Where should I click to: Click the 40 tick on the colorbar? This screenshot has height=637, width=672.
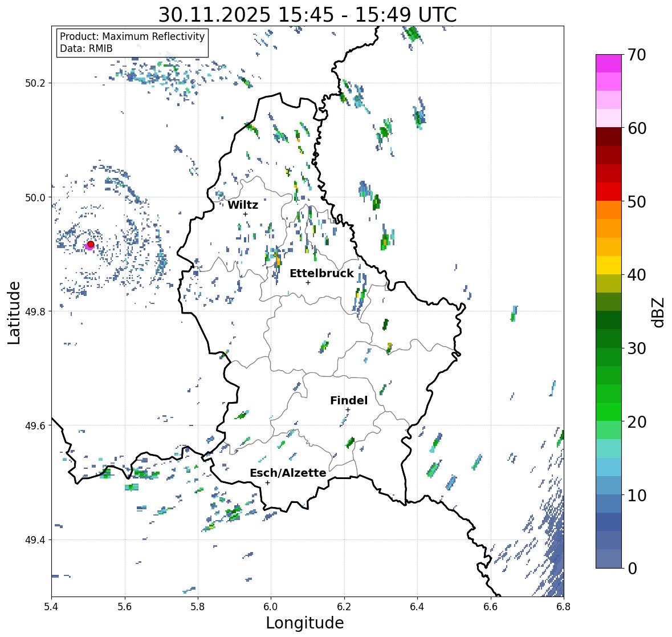[x=637, y=275]
